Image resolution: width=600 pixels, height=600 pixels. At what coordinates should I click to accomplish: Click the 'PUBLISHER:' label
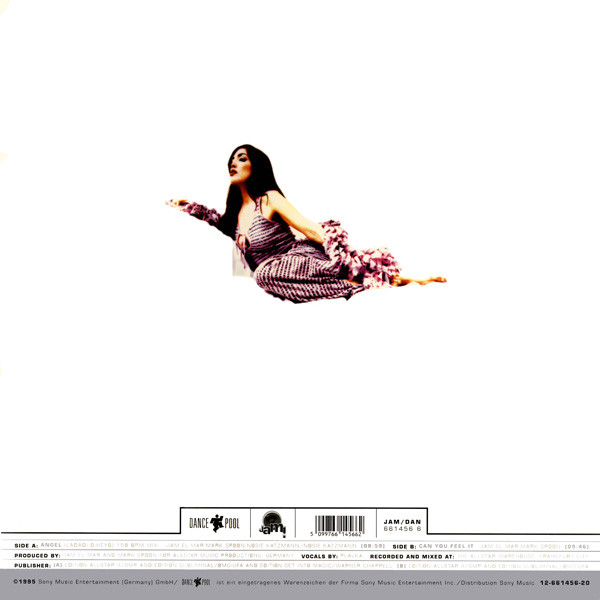click(27, 565)
